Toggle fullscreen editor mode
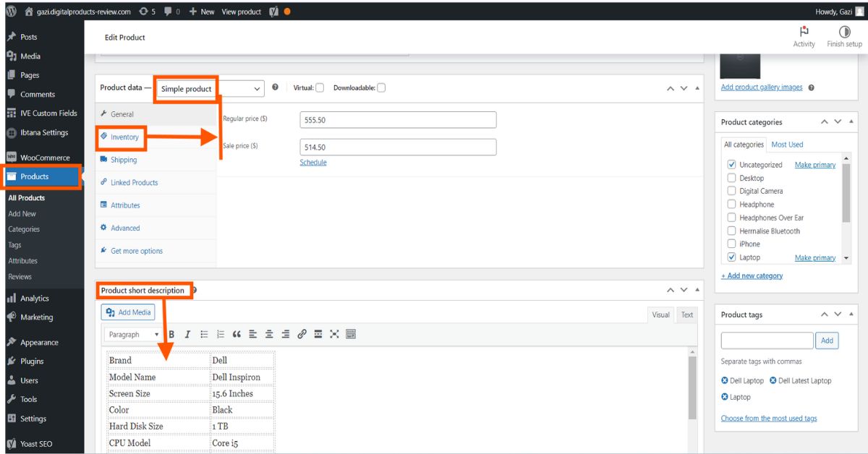The width and height of the screenshot is (868, 454). click(x=334, y=335)
